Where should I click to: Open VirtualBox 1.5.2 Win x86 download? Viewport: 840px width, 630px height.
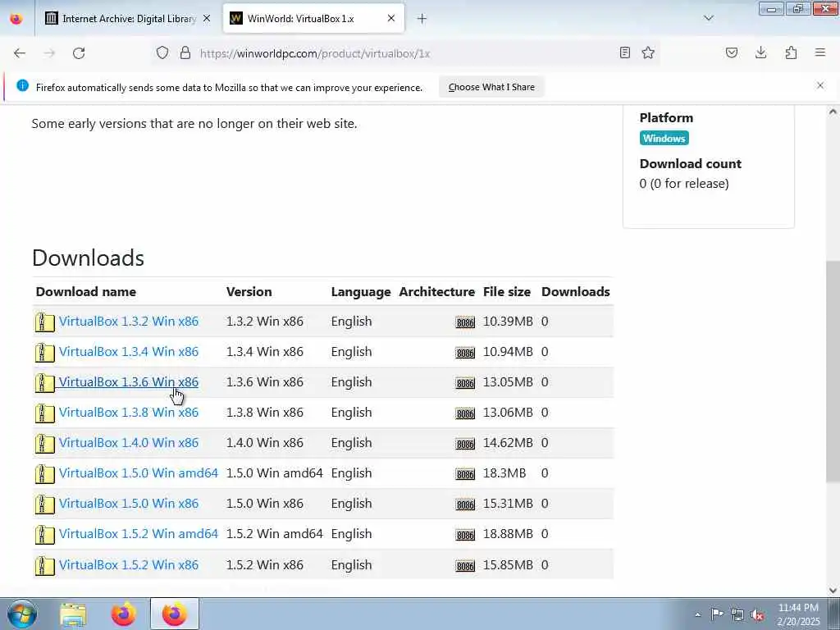click(129, 564)
